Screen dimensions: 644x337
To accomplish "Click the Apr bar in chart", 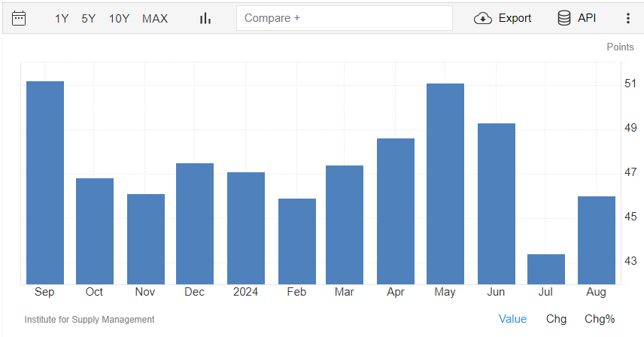I will [396, 211].
